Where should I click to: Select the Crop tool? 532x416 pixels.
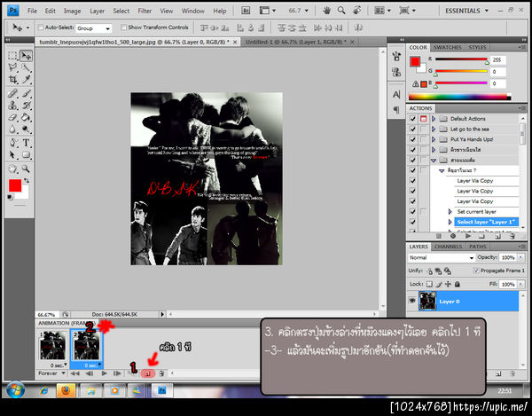point(12,80)
